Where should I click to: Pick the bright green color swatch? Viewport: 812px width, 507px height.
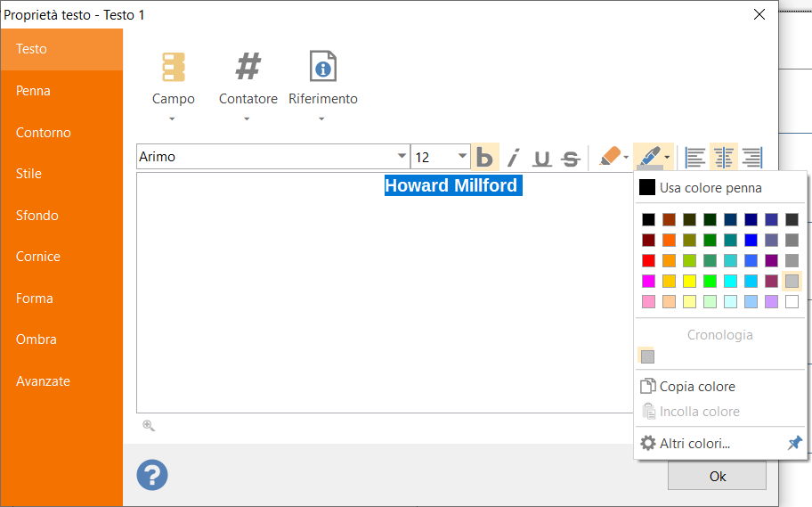coord(710,281)
